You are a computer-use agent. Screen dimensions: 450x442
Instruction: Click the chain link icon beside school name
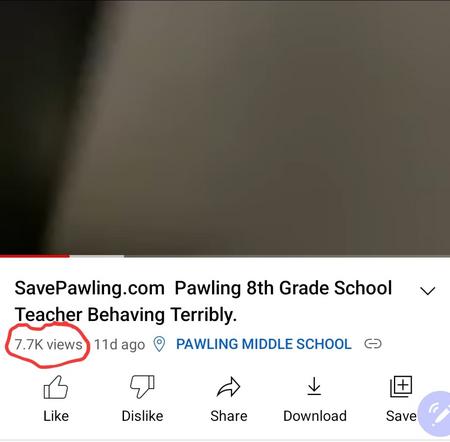pyautogui.click(x=373, y=344)
